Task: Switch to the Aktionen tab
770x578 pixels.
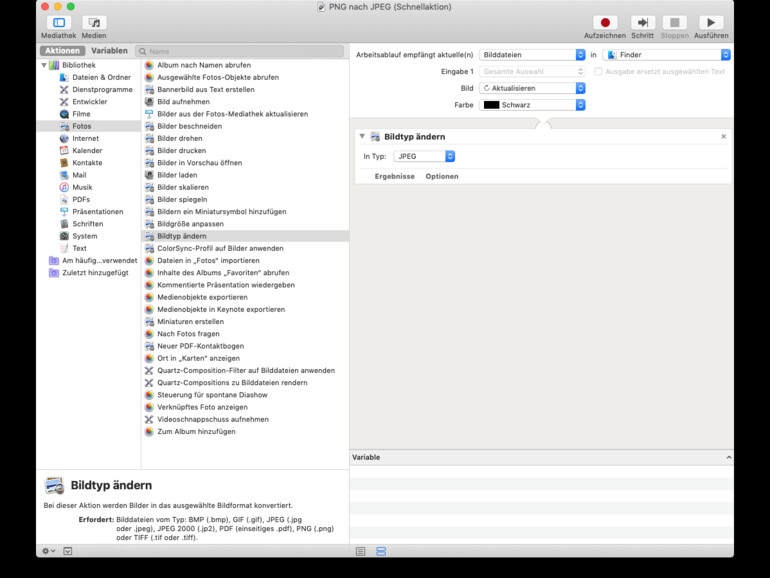Action: coord(62,50)
